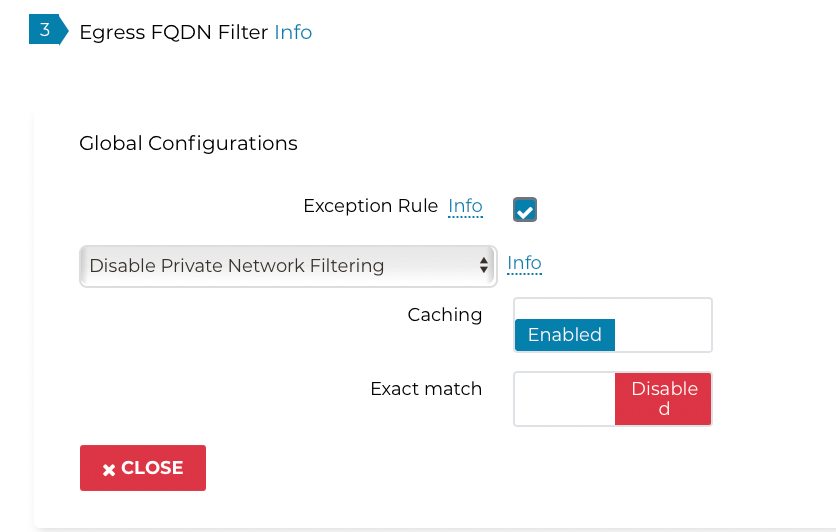The width and height of the screenshot is (836, 532).
Task: Open the Exception Rule Info link
Action: 465,206
